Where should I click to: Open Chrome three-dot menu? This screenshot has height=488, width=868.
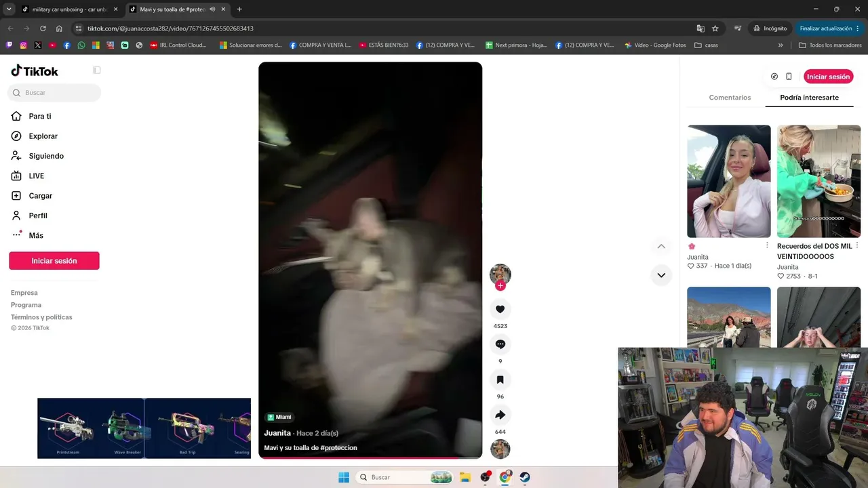pos(858,28)
